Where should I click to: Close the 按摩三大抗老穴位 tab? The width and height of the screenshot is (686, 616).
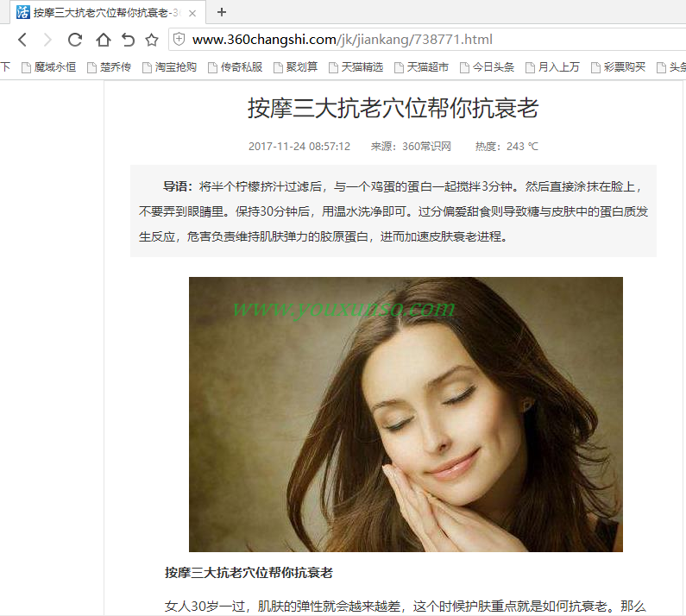(x=192, y=13)
